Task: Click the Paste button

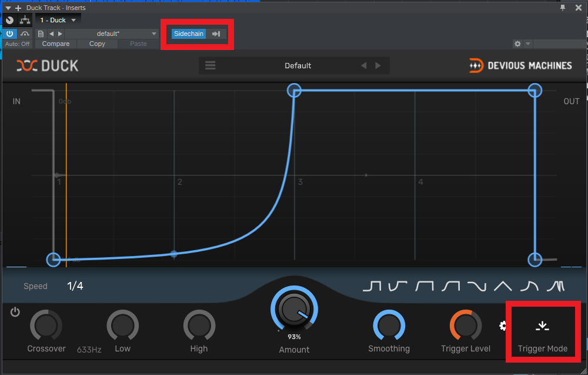Action: [138, 44]
